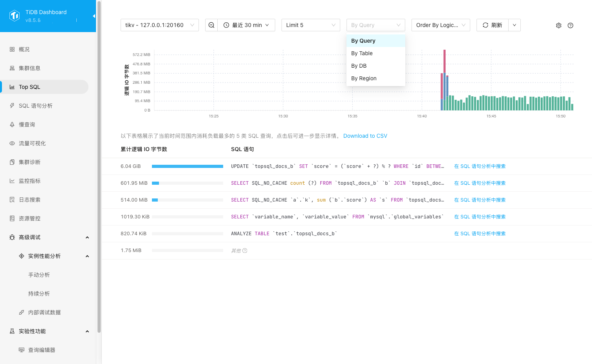
Task: Choose the By Region option
Action: (x=364, y=78)
